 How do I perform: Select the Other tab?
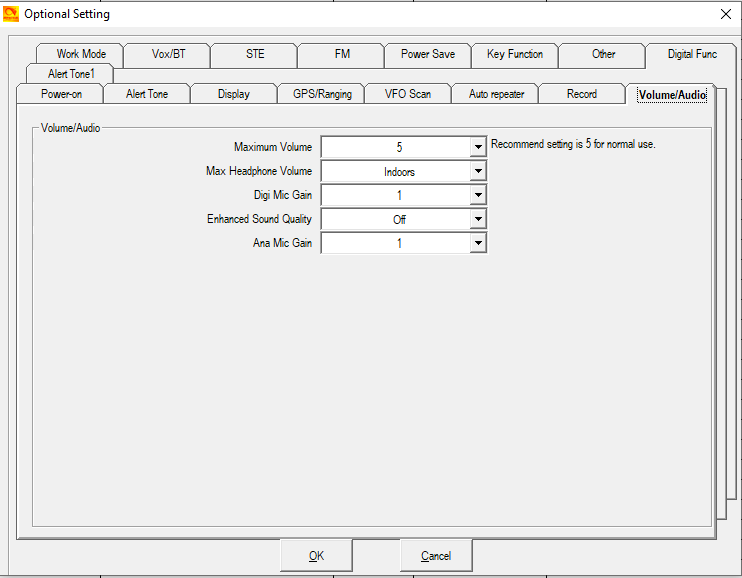tap(603, 54)
